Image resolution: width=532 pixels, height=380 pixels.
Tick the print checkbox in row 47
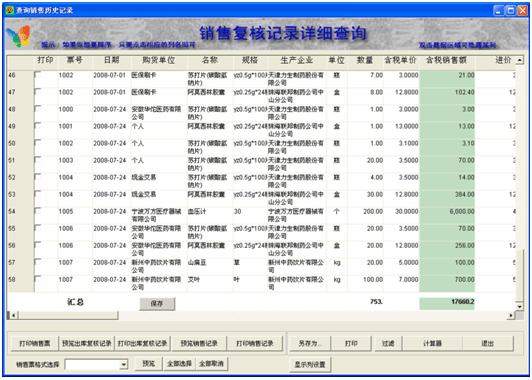(38, 92)
